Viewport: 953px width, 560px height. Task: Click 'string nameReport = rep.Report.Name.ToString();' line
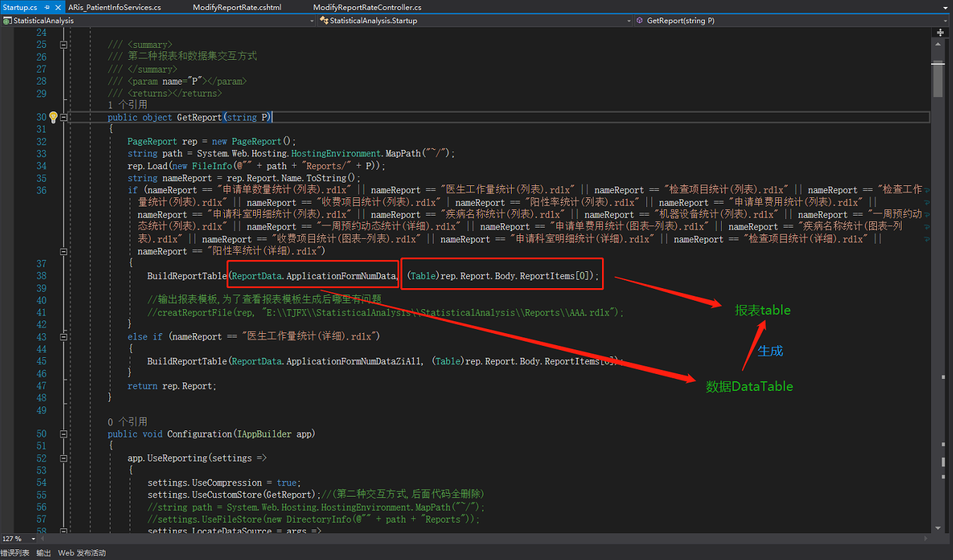point(244,178)
